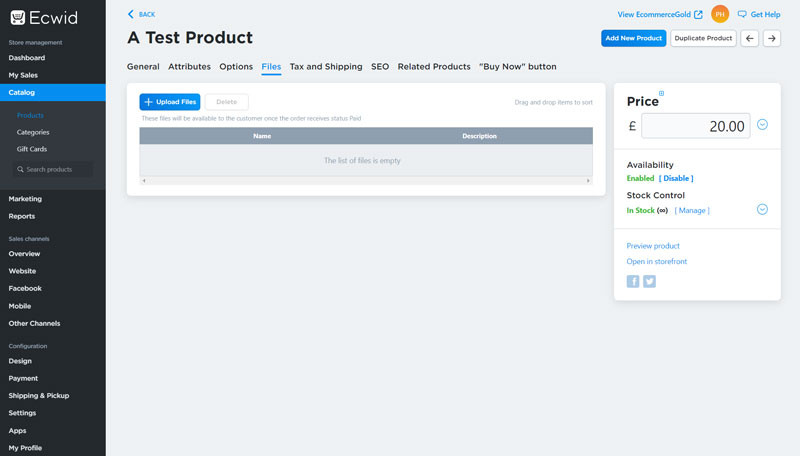Screen dimensions: 800x456
Task: Click the Name column header
Action: click(262, 136)
